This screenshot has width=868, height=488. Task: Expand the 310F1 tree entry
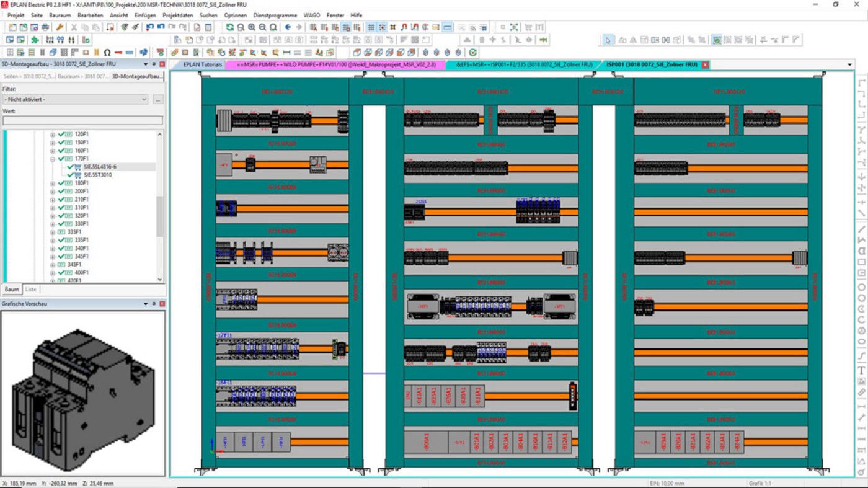pyautogui.click(x=52, y=207)
